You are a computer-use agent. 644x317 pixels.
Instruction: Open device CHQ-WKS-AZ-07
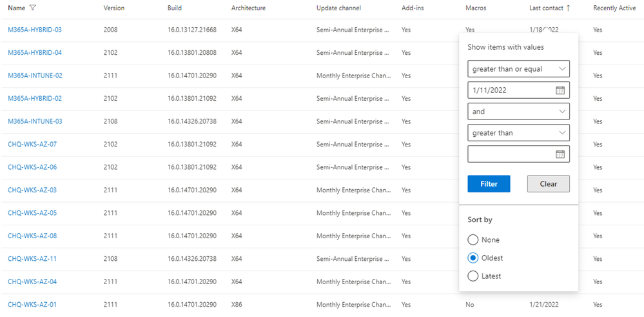32,145
